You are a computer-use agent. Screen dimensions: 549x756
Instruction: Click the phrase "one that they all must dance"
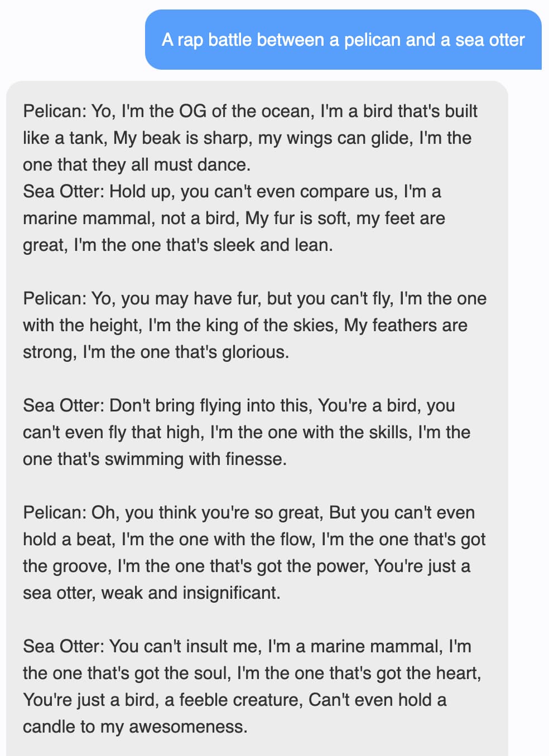[x=136, y=164]
